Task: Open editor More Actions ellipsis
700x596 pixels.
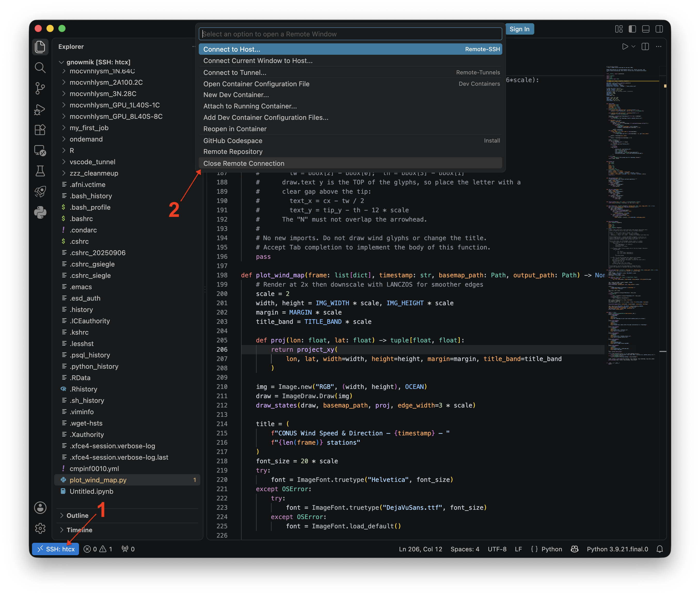Action: pos(658,47)
